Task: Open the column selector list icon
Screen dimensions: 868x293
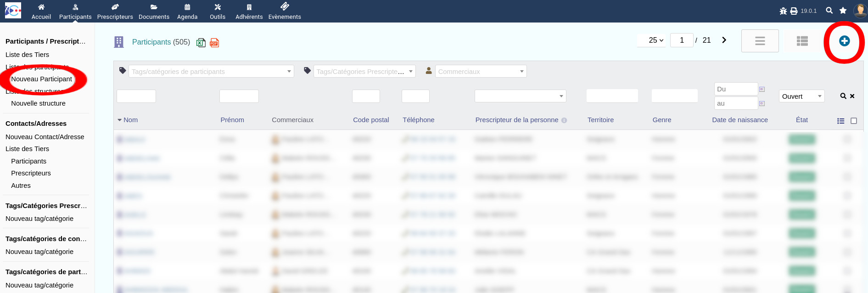Action: (x=840, y=121)
